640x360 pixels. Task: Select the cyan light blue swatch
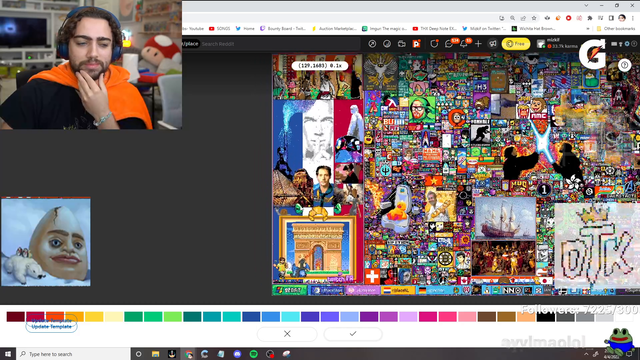tap(290, 316)
